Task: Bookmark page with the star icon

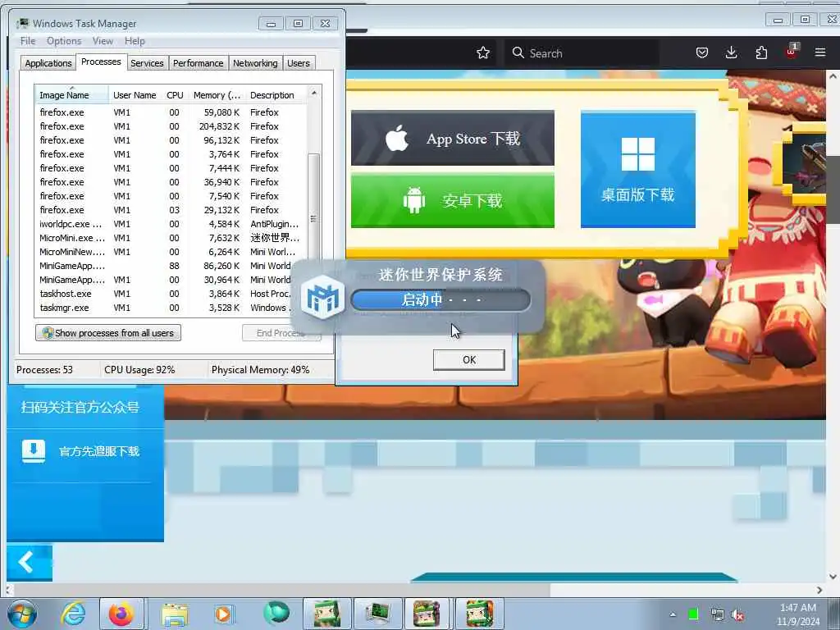Action: [x=482, y=52]
